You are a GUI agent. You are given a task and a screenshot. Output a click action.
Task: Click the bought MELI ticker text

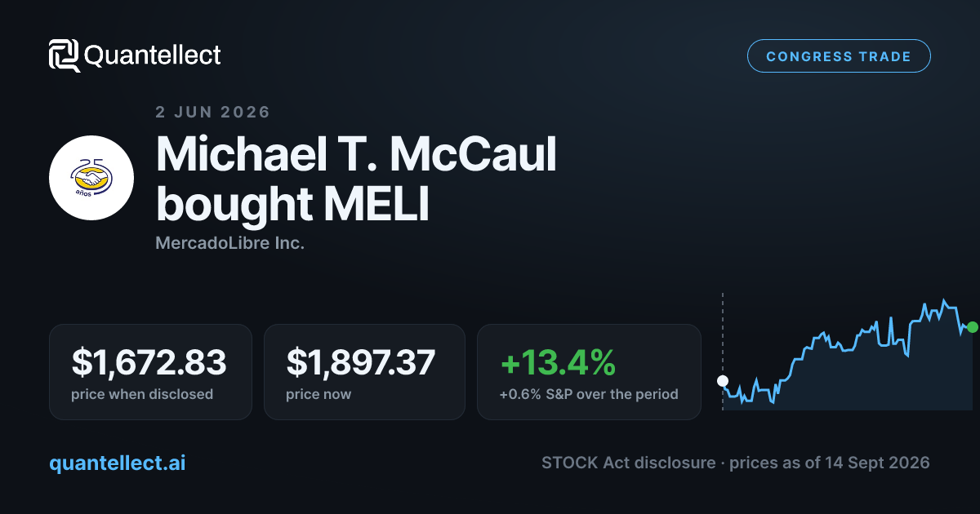click(292, 204)
